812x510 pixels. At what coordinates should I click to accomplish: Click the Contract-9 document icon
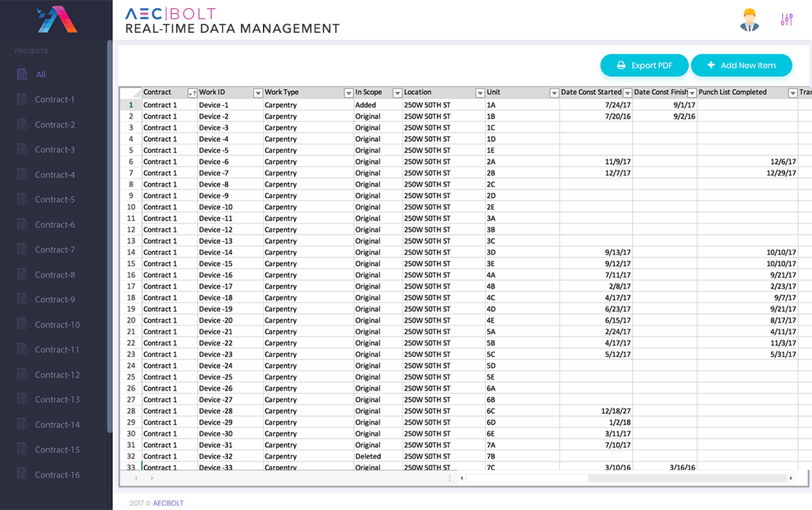[x=22, y=299]
